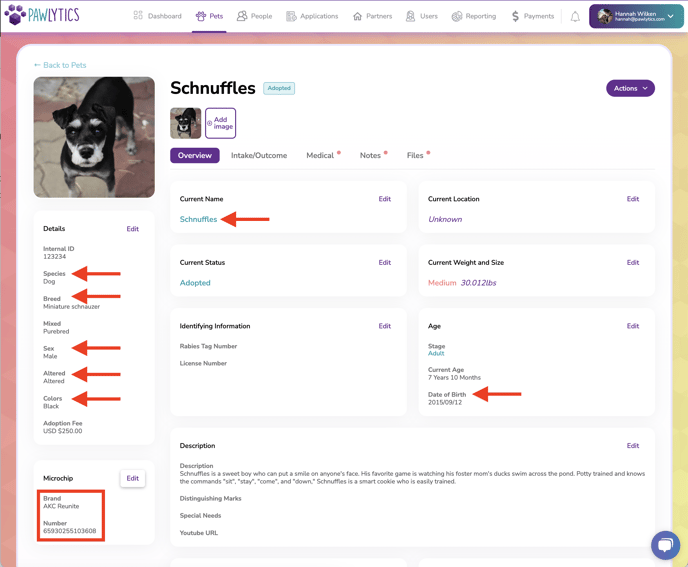Open the notifications bell icon
Screen dimensions: 688x567
coord(575,16)
